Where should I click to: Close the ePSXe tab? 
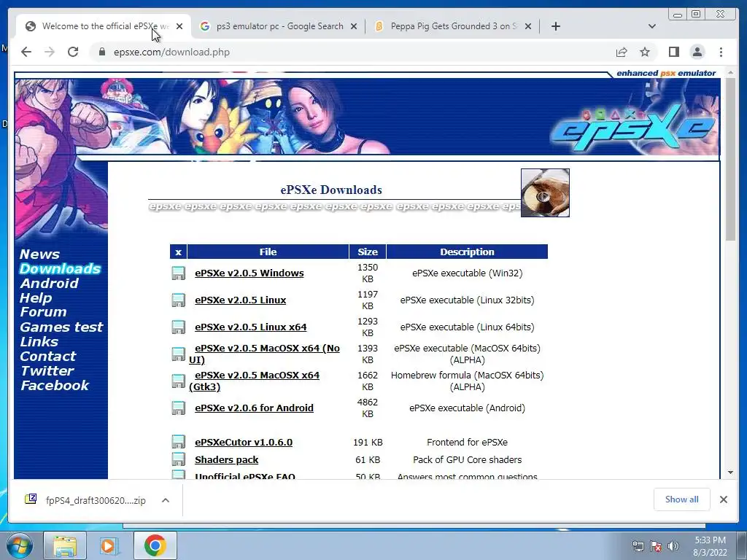(179, 26)
